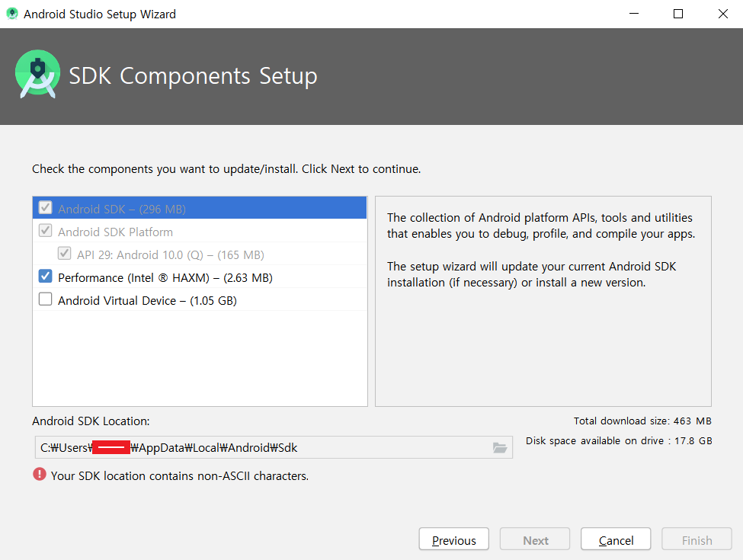Go back with the Previous button
The width and height of the screenshot is (743, 560).
pyautogui.click(x=454, y=539)
